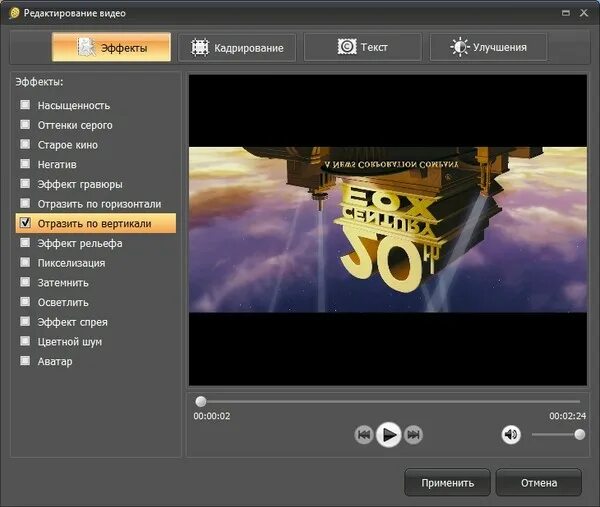Click the total duration 00:02:24 label
Image resolution: width=600 pixels, height=507 pixels.
coord(567,416)
